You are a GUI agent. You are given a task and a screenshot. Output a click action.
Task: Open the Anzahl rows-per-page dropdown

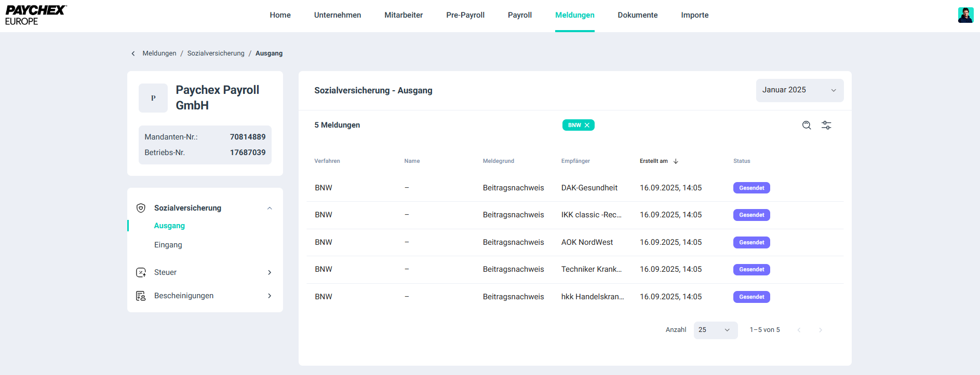click(715, 330)
